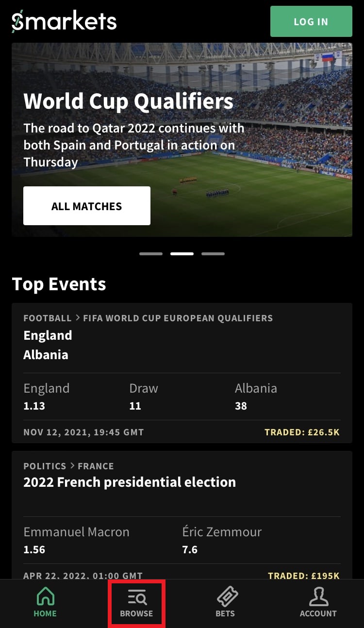Viewport: 364px width, 628px height.
Task: Open FIFA World Cup European Qualifiers link
Action: pyautogui.click(x=178, y=318)
